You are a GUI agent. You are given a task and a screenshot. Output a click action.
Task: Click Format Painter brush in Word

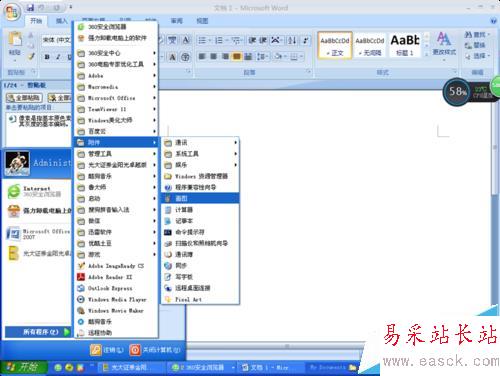coord(31,57)
